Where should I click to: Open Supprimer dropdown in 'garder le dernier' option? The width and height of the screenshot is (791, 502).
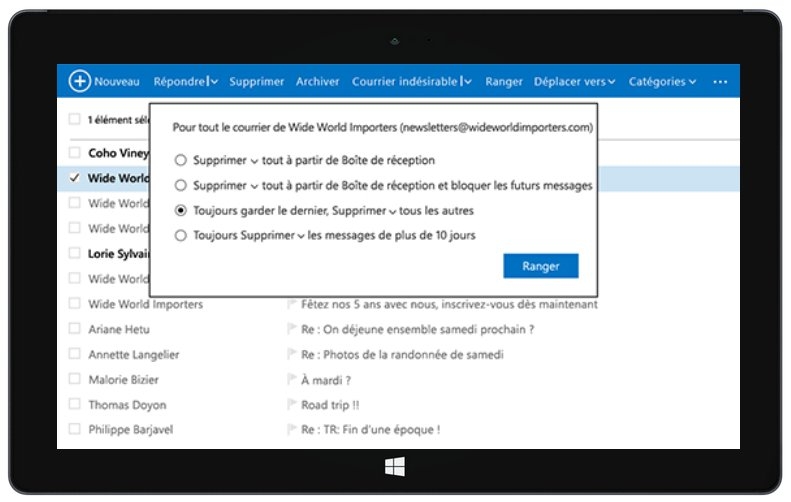392,212
